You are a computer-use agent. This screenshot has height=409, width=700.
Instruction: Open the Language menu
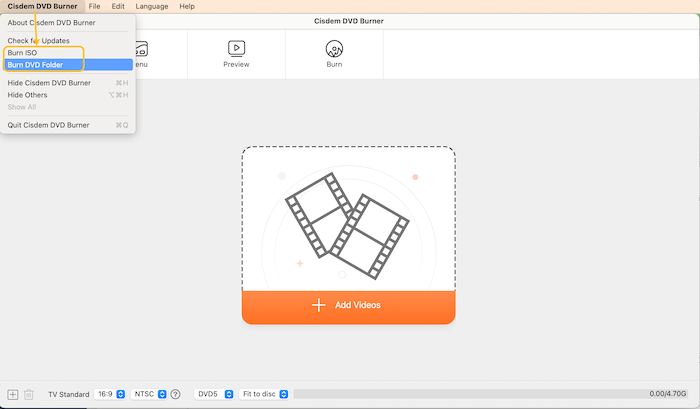click(x=152, y=6)
